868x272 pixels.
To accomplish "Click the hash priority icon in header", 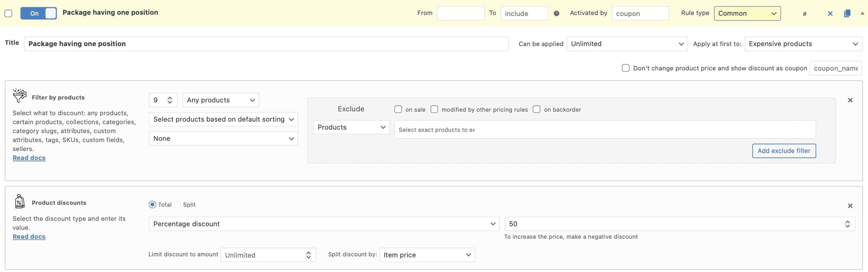I will click(805, 14).
